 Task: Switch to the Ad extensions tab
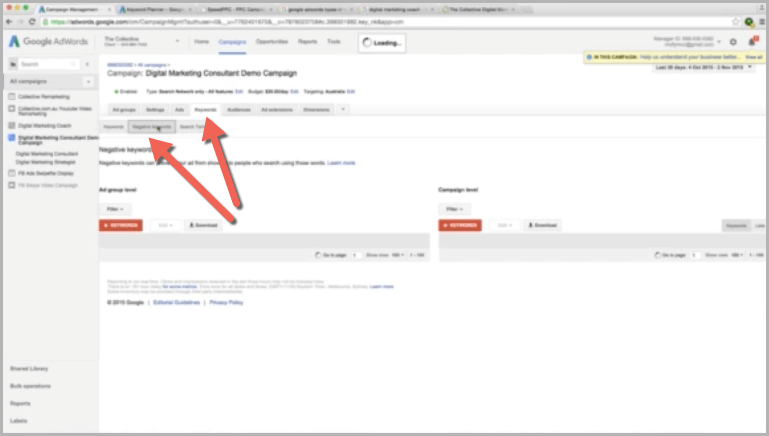[277, 110]
